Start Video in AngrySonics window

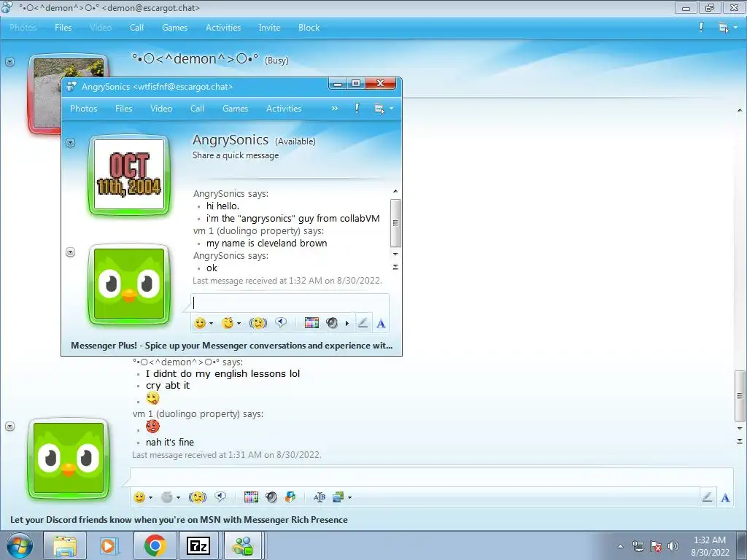(161, 109)
